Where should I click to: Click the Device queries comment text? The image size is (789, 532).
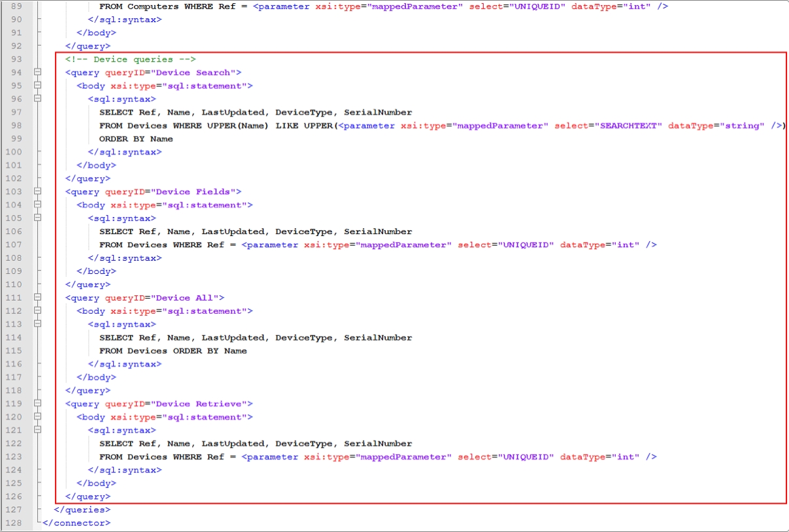pos(130,59)
